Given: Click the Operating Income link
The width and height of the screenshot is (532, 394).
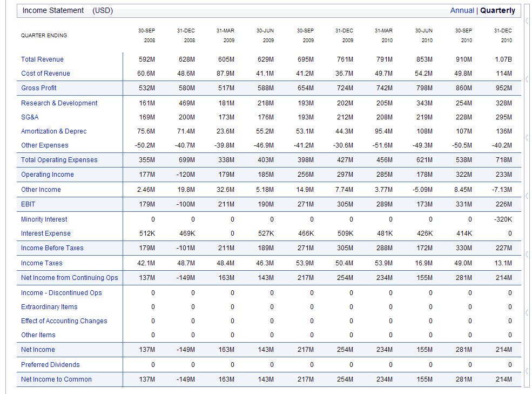Looking at the screenshot, I should tap(47, 175).
